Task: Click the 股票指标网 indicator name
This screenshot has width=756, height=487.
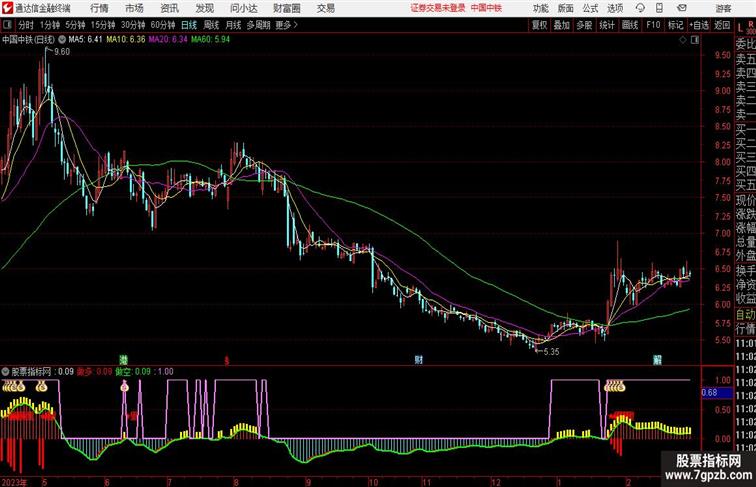Action: 31,372
